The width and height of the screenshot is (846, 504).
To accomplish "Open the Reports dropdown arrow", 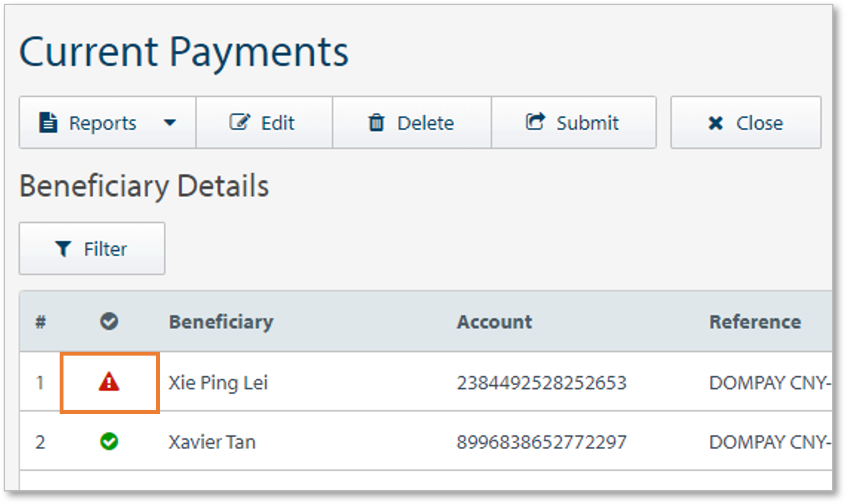I will point(170,122).
